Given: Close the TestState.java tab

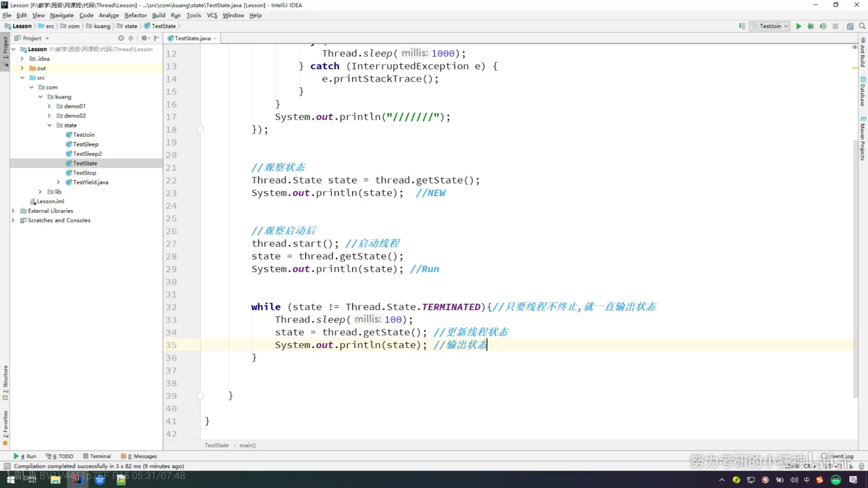Looking at the screenshot, I should pos(215,38).
